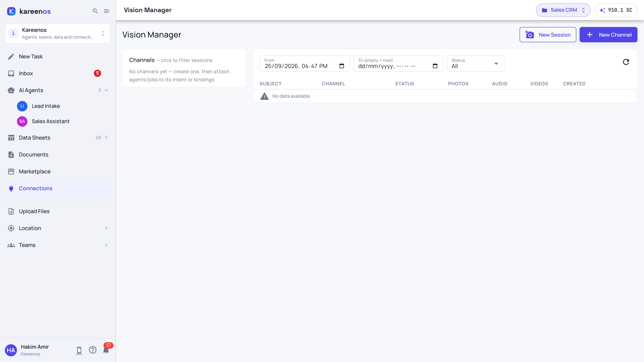
Task: Open the Status filter dropdown
Action: [x=476, y=64]
